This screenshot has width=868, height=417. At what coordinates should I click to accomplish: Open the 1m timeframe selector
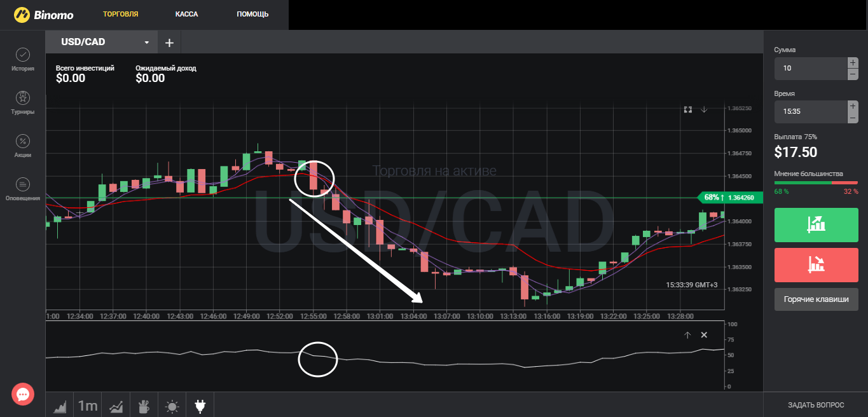[x=88, y=406]
